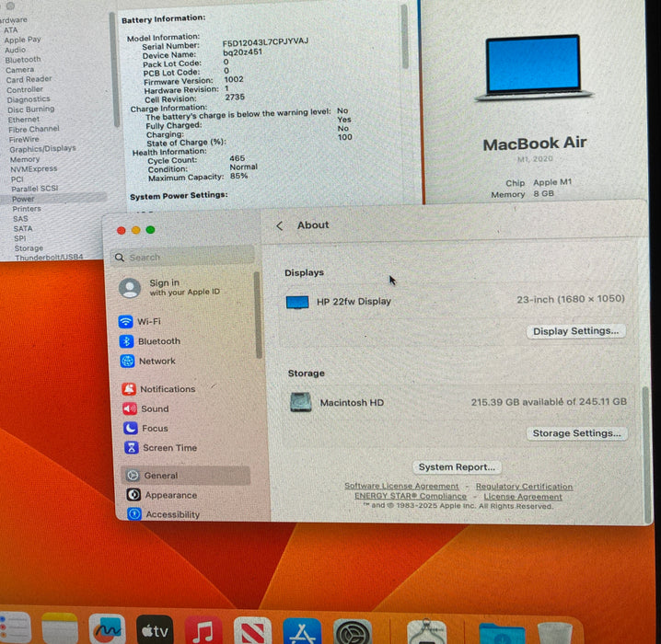Viewport: 661px width, 644px height.
Task: Select Wi-Fi label in Settings sidebar
Action: (149, 321)
